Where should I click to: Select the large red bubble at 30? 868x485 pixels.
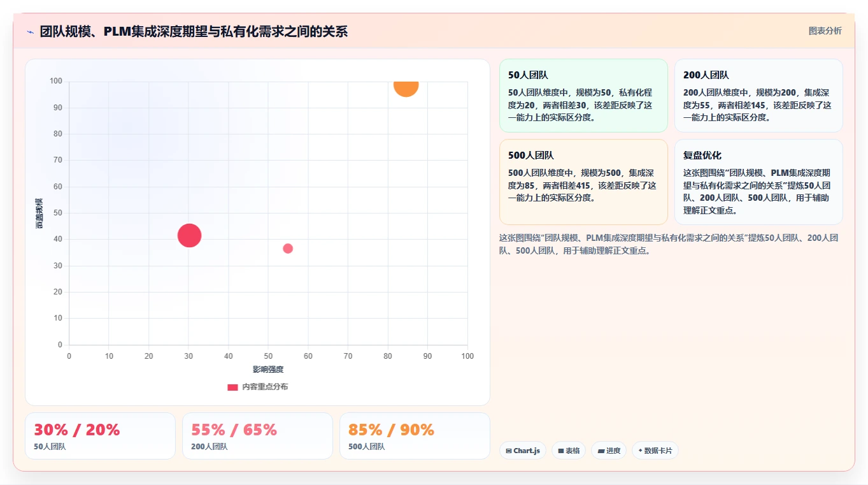[189, 235]
